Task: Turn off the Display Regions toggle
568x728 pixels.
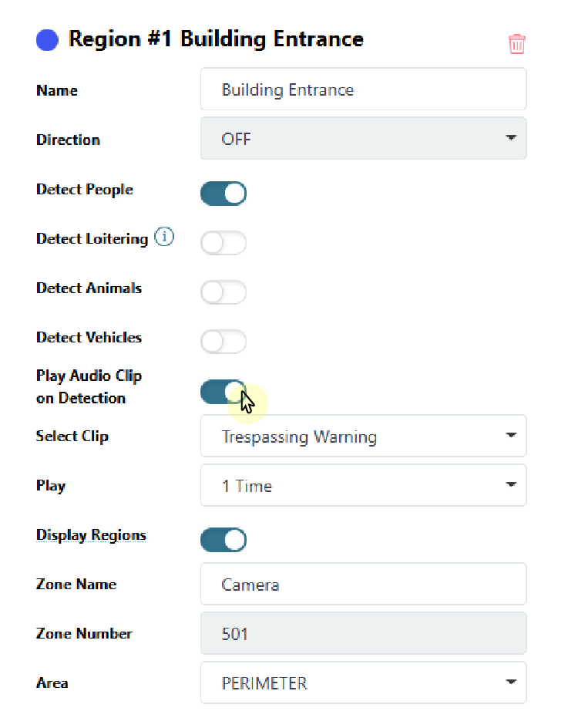Action: click(224, 540)
